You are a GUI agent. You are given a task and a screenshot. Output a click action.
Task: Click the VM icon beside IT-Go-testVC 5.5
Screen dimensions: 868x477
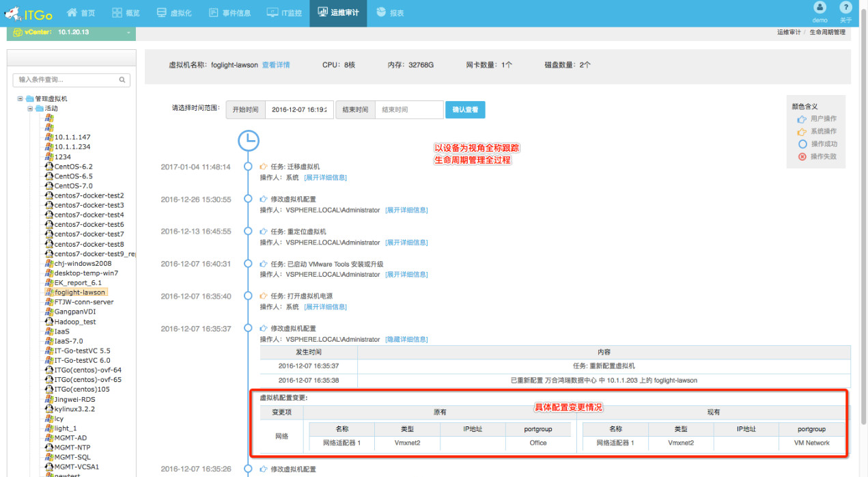pyautogui.click(x=49, y=351)
